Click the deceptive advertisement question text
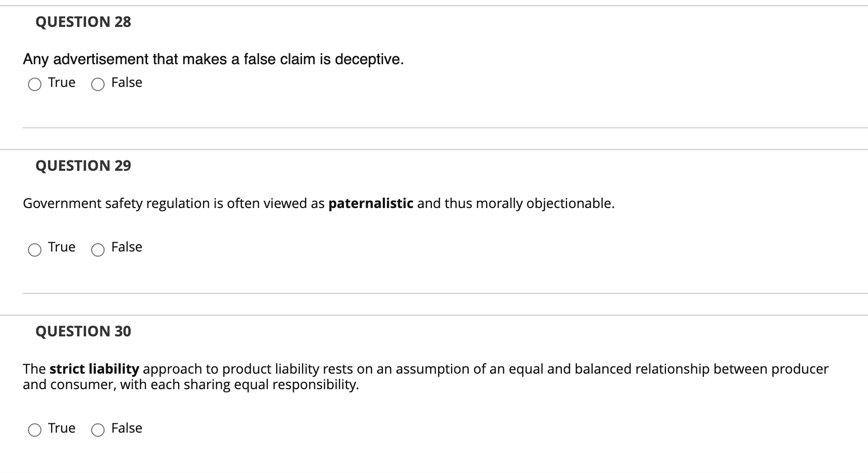Image resolution: width=868 pixels, height=473 pixels. pyautogui.click(x=212, y=58)
